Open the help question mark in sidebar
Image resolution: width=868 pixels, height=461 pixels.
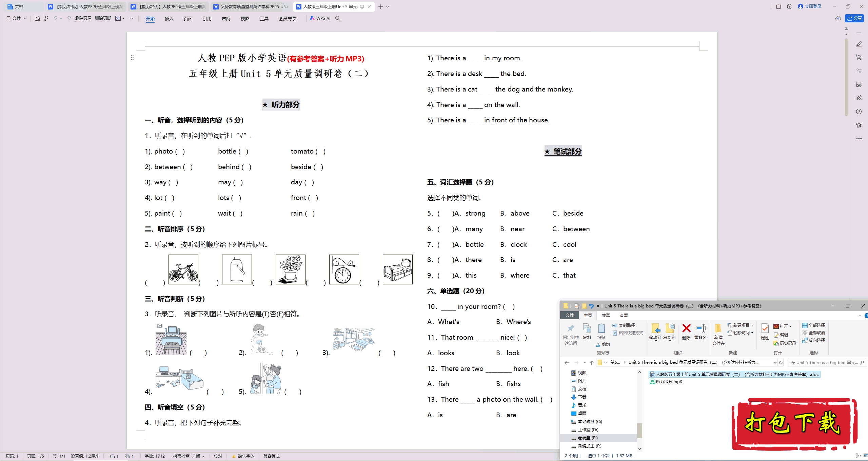point(859,112)
